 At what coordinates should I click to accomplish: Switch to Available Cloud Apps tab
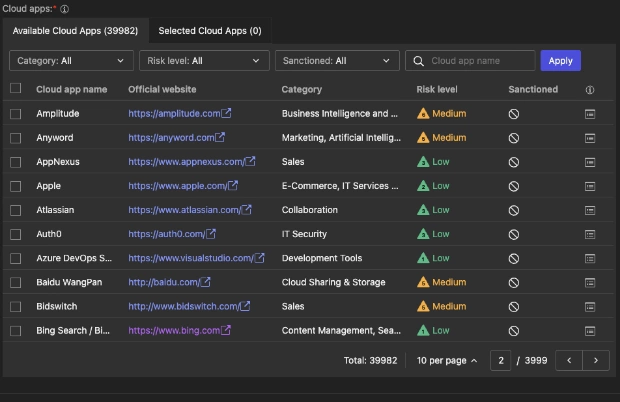coord(75,31)
